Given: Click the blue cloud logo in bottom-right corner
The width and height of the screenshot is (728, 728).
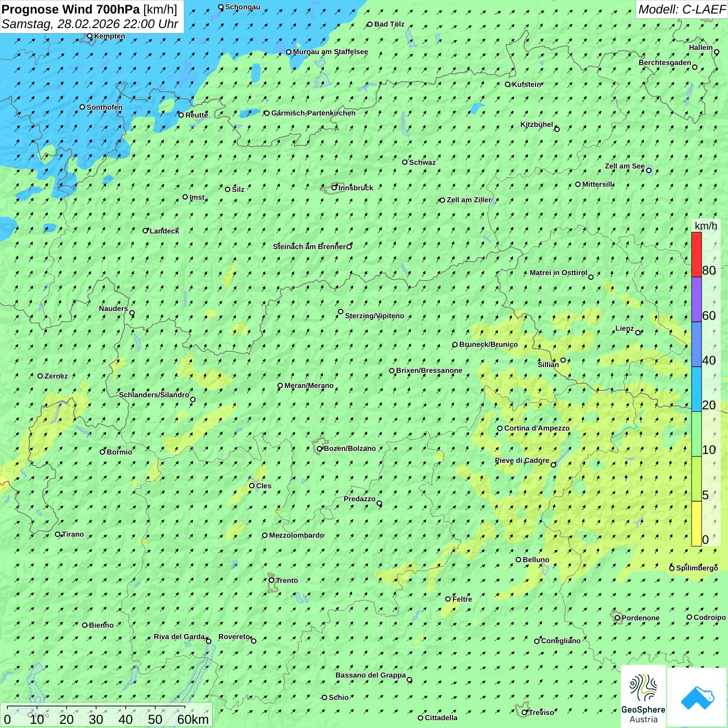Looking at the screenshot, I should (697, 697).
